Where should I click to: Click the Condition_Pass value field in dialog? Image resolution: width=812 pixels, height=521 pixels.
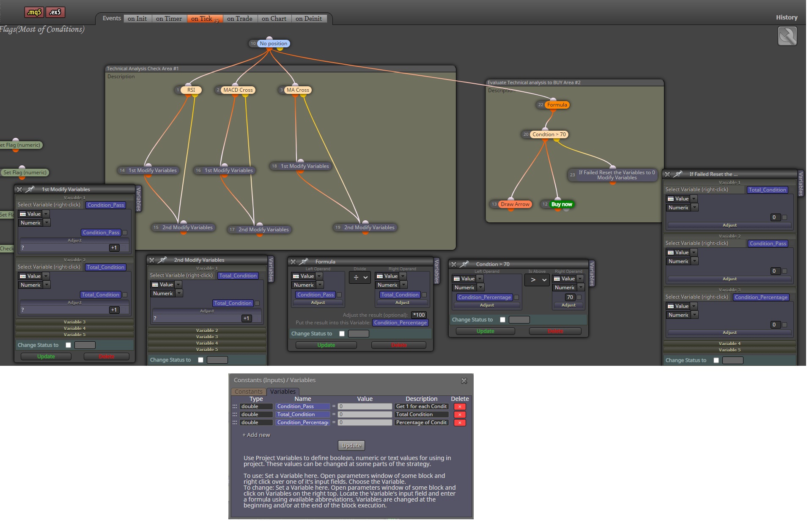365,406
